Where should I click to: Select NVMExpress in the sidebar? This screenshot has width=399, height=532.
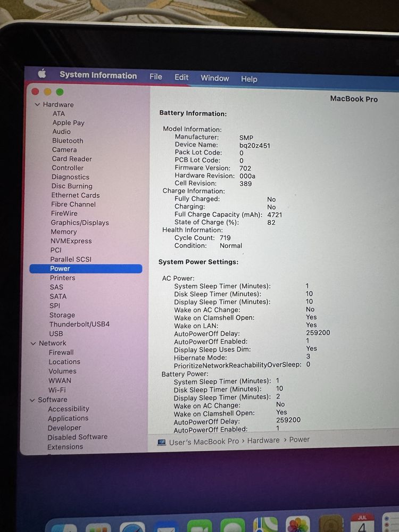coord(71,241)
